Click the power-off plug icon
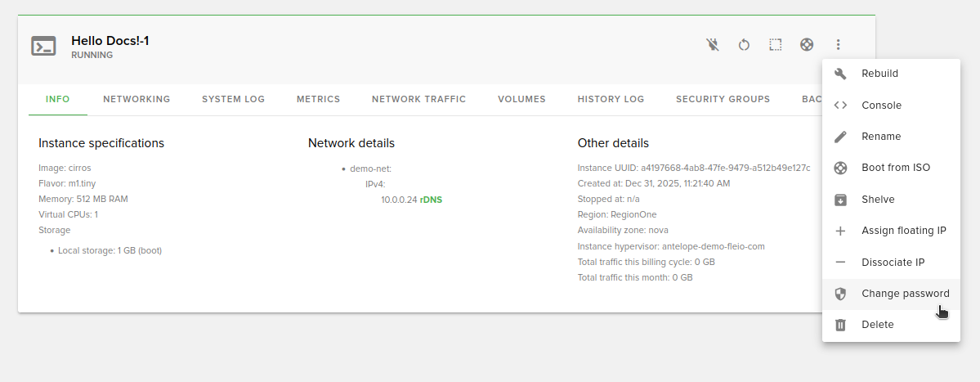980x382 pixels. [x=713, y=44]
